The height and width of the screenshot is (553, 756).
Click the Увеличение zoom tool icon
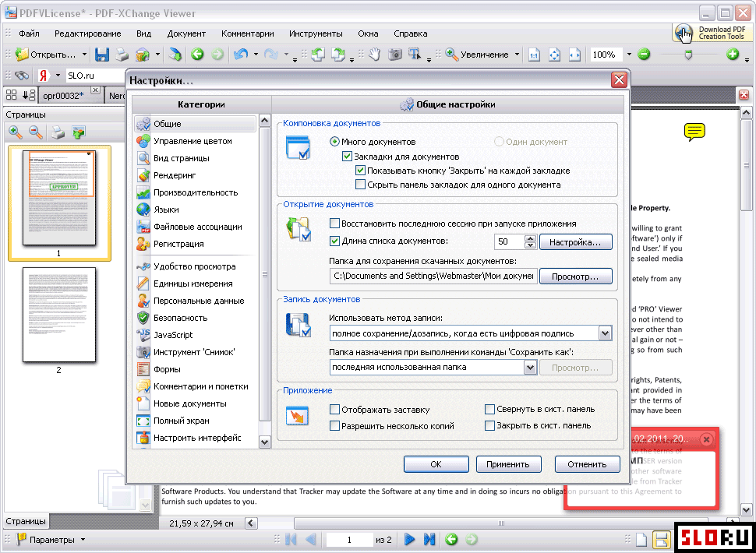point(452,55)
